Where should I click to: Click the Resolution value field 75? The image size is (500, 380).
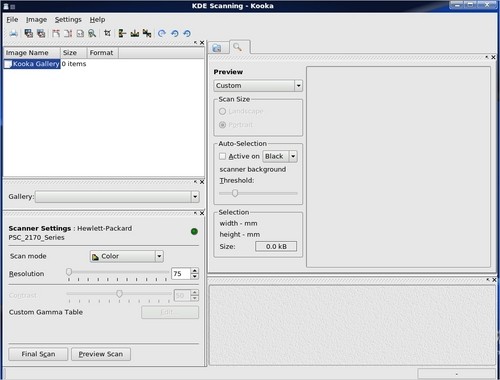(x=181, y=274)
